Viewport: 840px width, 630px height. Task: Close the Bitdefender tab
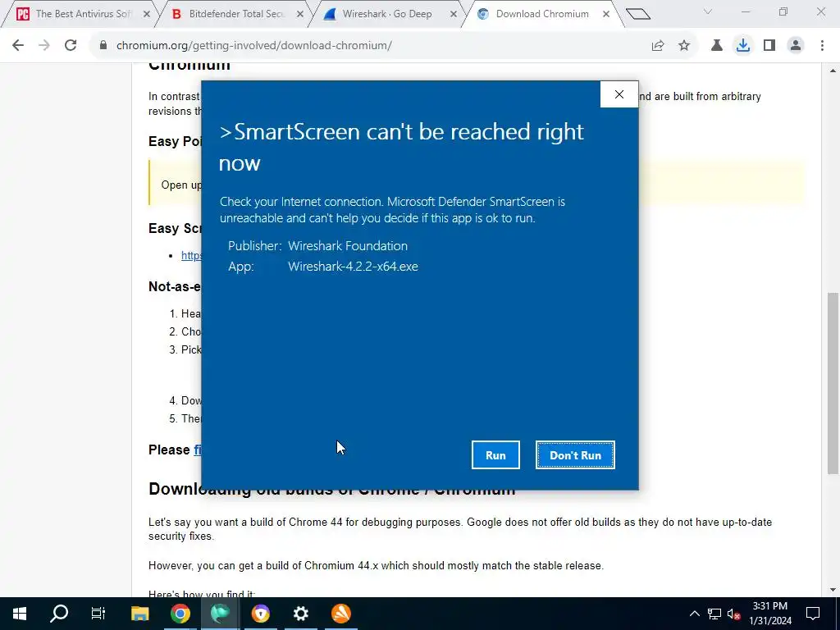[300, 15]
